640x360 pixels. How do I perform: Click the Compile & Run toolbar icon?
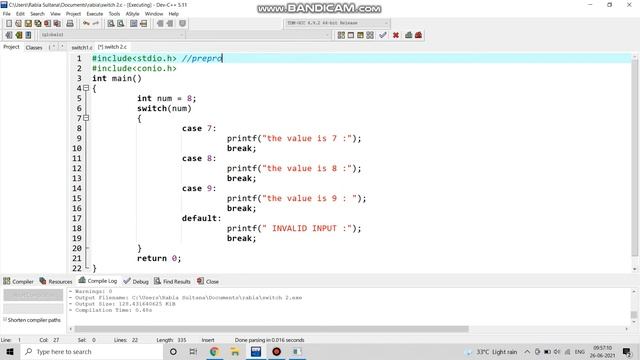pos(360,35)
